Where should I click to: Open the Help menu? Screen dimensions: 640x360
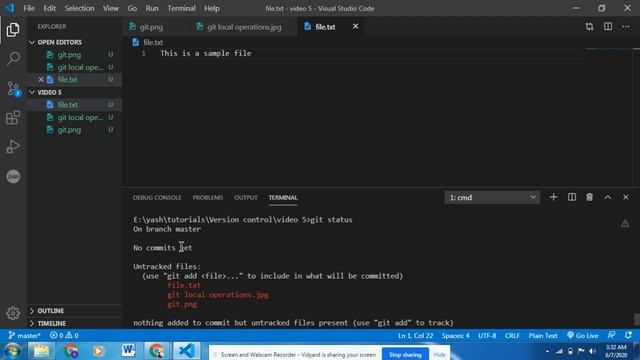(212, 8)
